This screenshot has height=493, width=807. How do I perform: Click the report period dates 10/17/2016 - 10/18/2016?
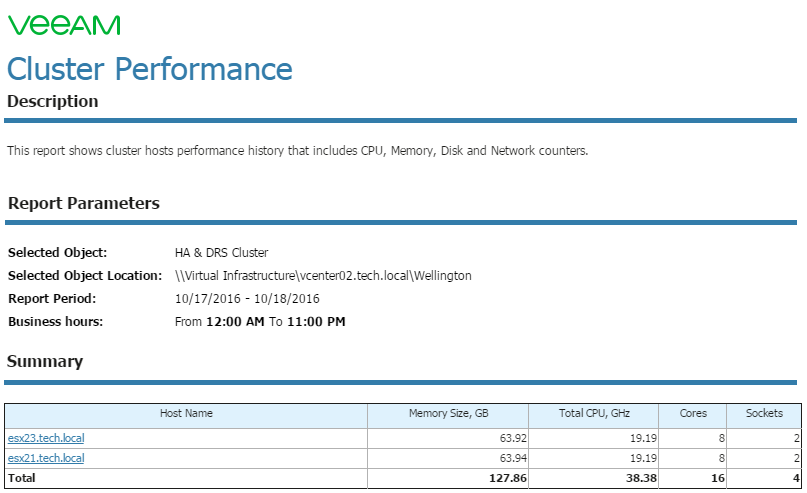tap(247, 298)
